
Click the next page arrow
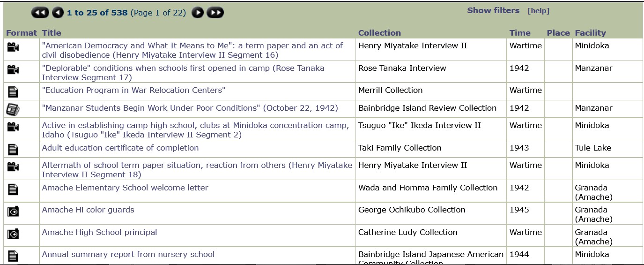pos(198,13)
